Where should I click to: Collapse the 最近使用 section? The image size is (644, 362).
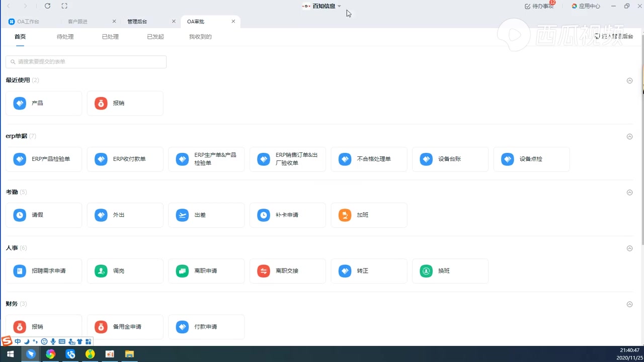629,80
